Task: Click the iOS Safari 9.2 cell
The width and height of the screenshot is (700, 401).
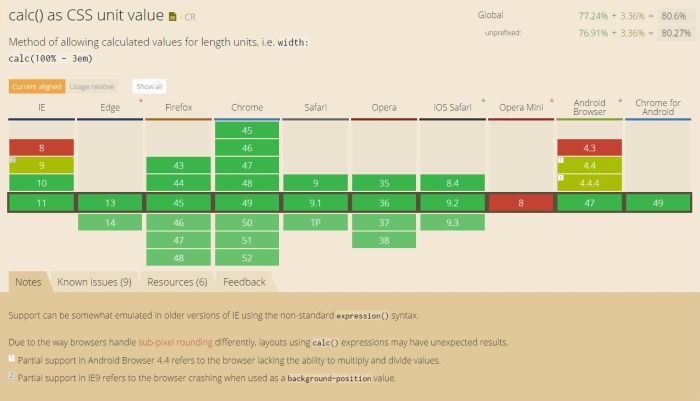Action: pos(452,203)
